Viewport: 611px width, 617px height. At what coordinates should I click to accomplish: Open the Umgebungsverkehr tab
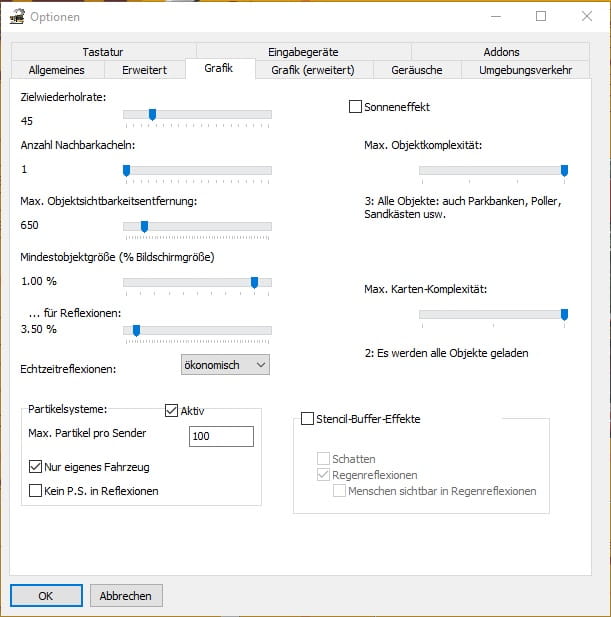click(525, 70)
